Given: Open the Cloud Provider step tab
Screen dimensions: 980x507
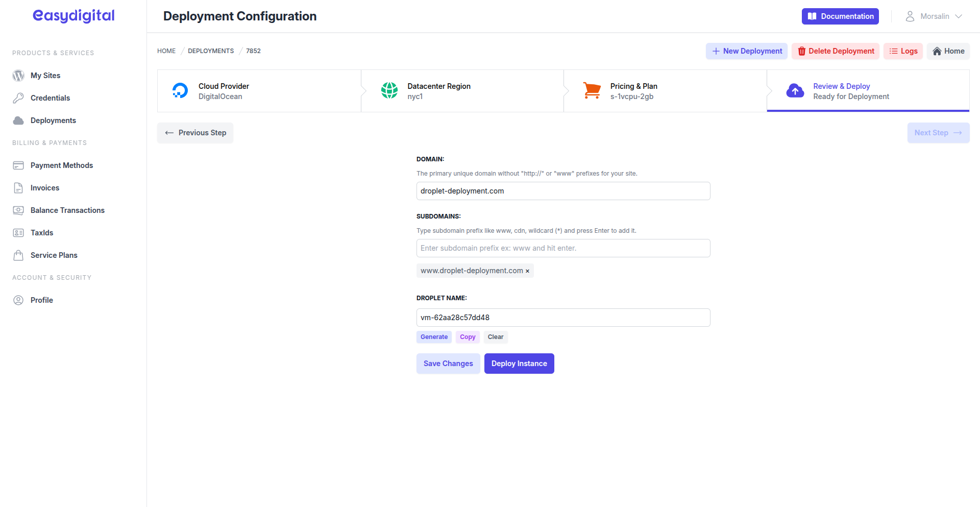Looking at the screenshot, I should click(259, 91).
